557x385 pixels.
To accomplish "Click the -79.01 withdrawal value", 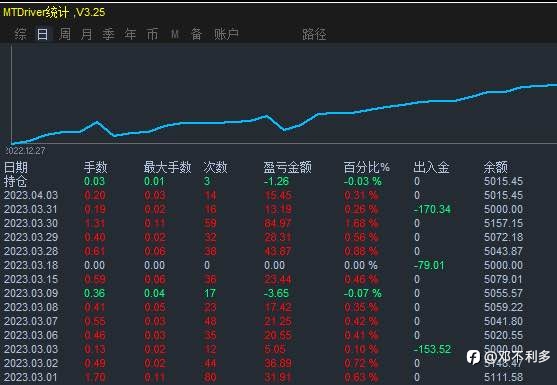I will [x=429, y=265].
